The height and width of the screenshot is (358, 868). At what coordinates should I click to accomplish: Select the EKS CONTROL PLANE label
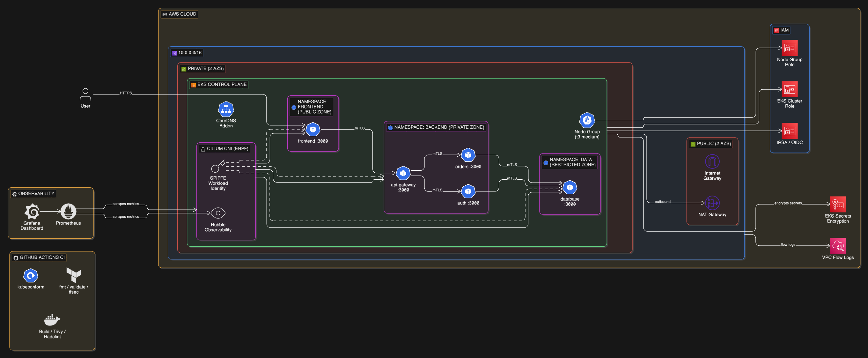(x=219, y=85)
